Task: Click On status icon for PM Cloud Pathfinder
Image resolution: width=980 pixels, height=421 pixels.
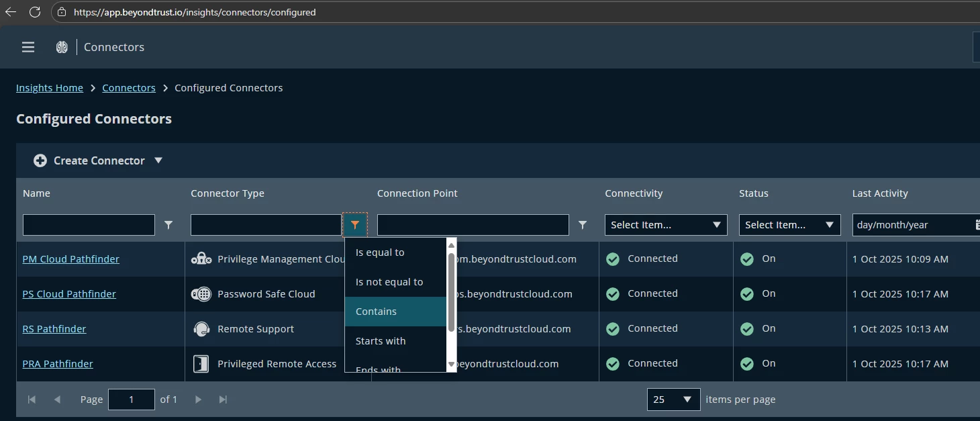Action: point(747,259)
